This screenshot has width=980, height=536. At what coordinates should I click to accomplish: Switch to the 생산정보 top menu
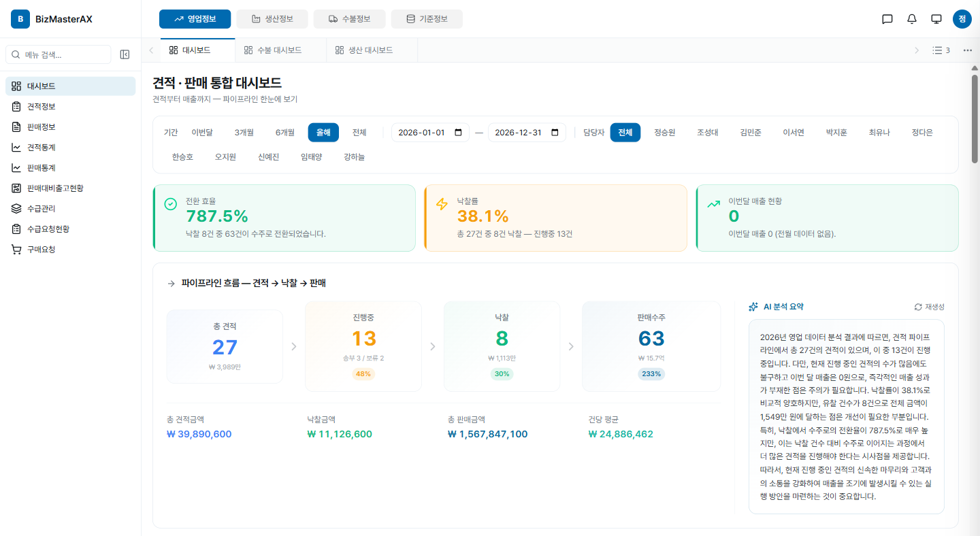click(272, 19)
